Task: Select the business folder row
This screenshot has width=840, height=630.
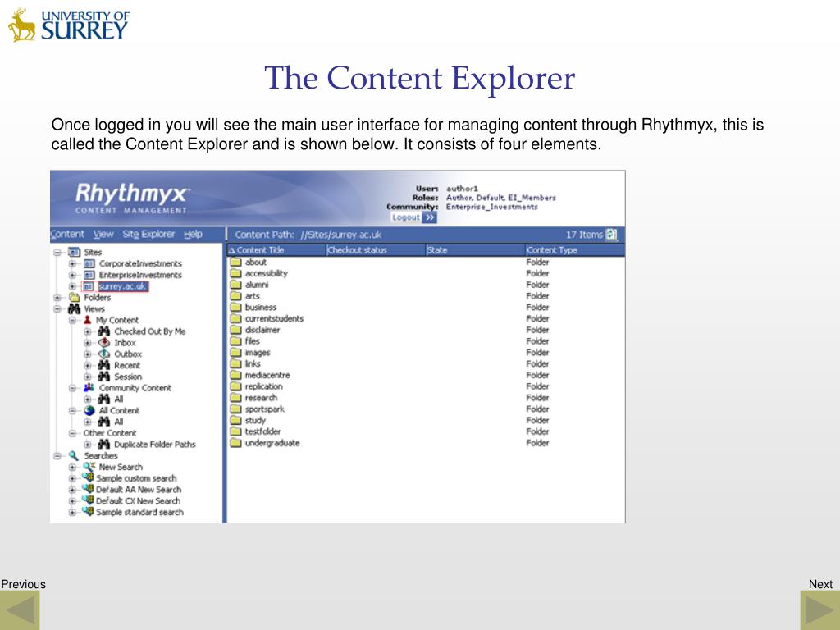Action: (x=427, y=308)
